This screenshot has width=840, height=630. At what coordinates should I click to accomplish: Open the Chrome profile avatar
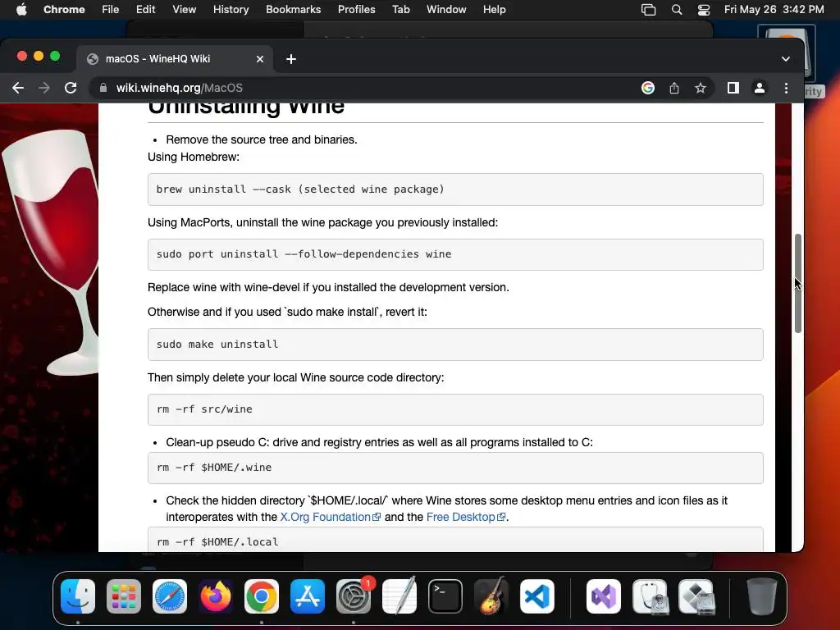pyautogui.click(x=759, y=88)
